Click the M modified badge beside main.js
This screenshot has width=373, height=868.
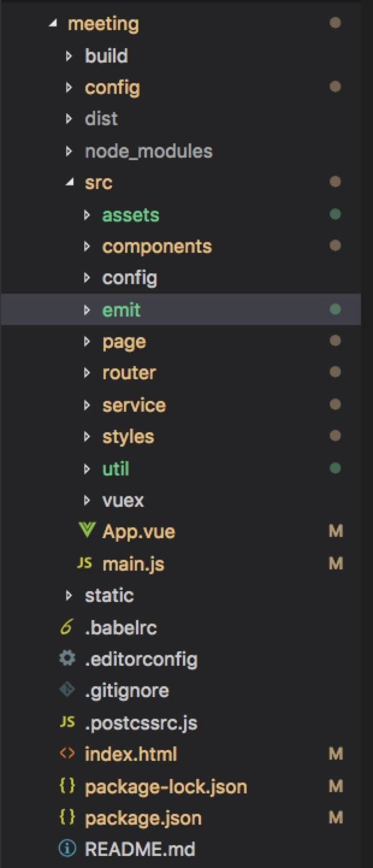(x=336, y=563)
